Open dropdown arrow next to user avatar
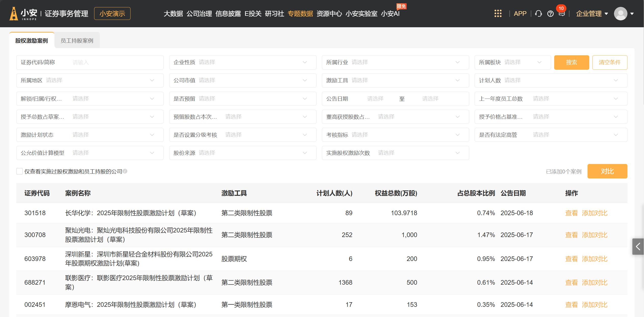The width and height of the screenshot is (644, 317). 632,14
